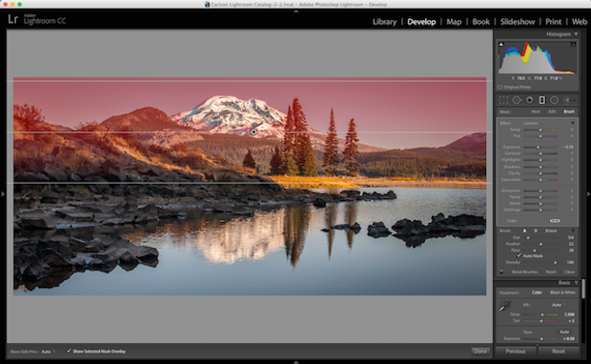The height and width of the screenshot is (364, 591).
Task: Click the brush Size value 9.0
Action: coord(571,237)
